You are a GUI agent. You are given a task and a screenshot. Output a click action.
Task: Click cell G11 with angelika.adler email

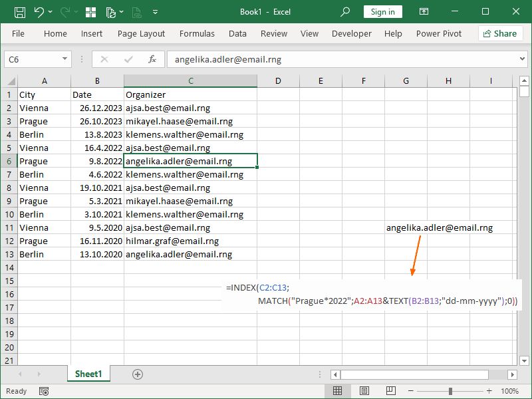[406, 228]
